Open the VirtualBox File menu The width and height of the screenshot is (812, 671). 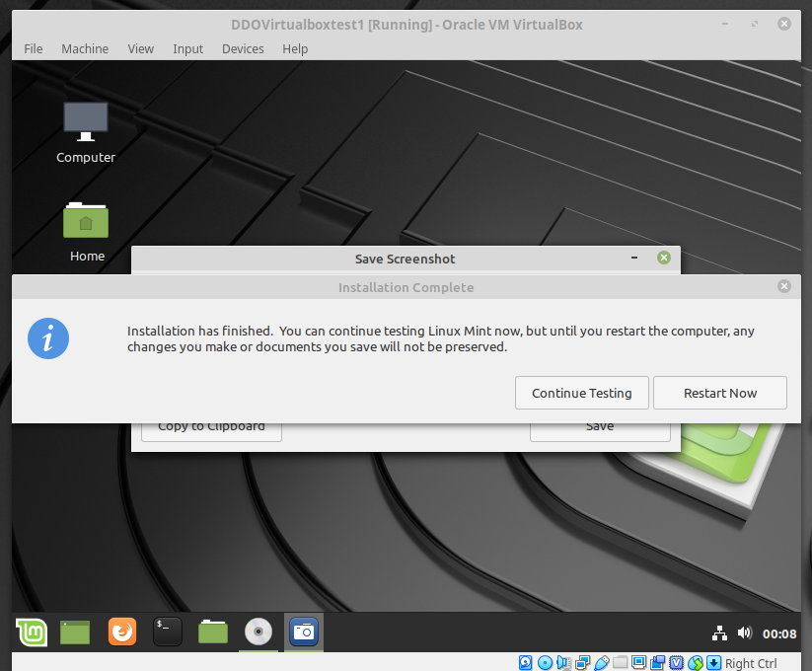coord(34,48)
